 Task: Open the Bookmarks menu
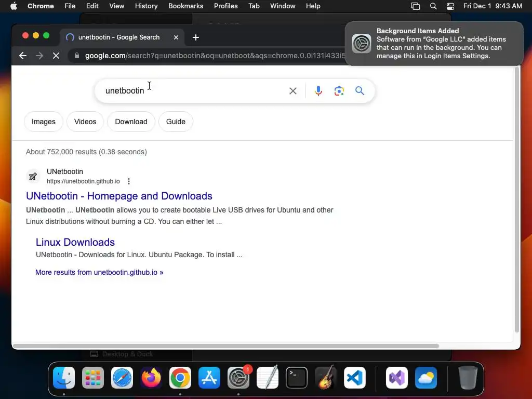(185, 6)
